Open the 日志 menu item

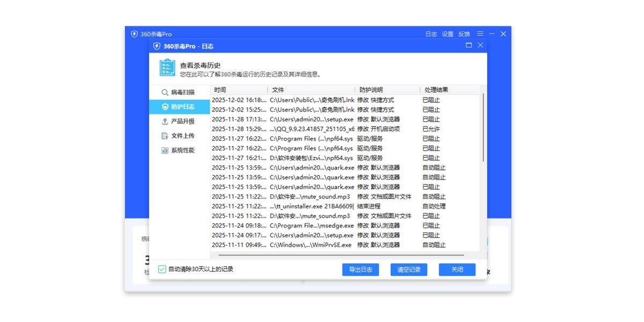[431, 33]
